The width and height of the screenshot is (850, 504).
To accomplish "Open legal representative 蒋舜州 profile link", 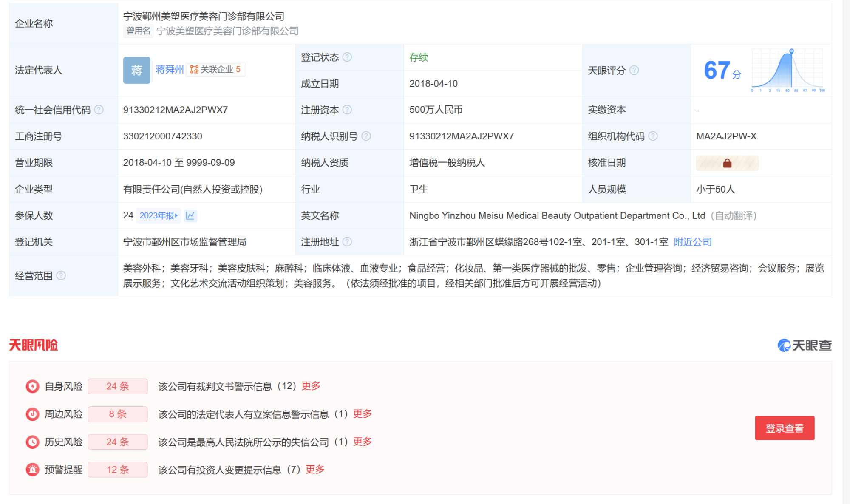I will click(x=170, y=69).
